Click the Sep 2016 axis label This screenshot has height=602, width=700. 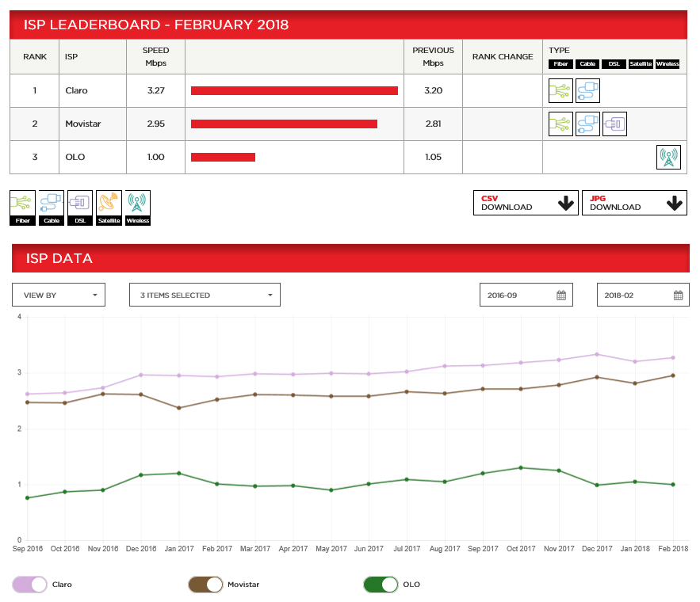click(x=28, y=549)
